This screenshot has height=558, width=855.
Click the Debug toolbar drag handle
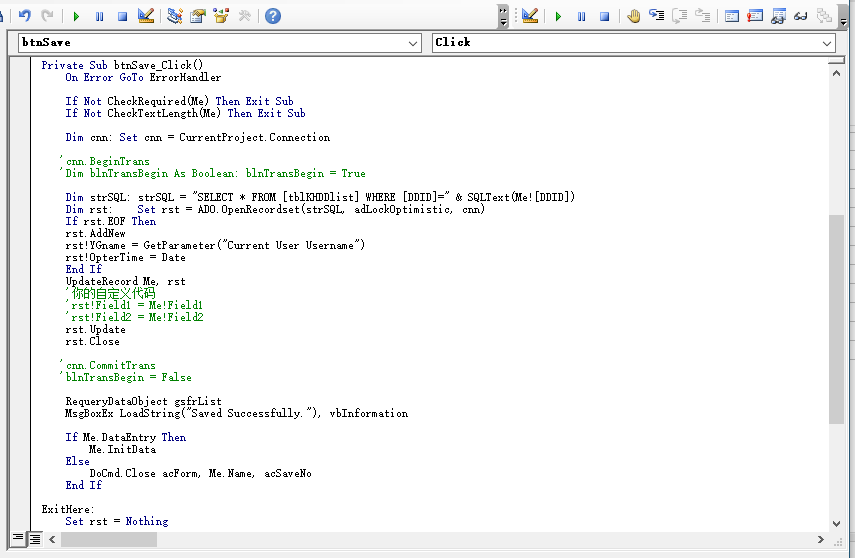tap(516, 16)
